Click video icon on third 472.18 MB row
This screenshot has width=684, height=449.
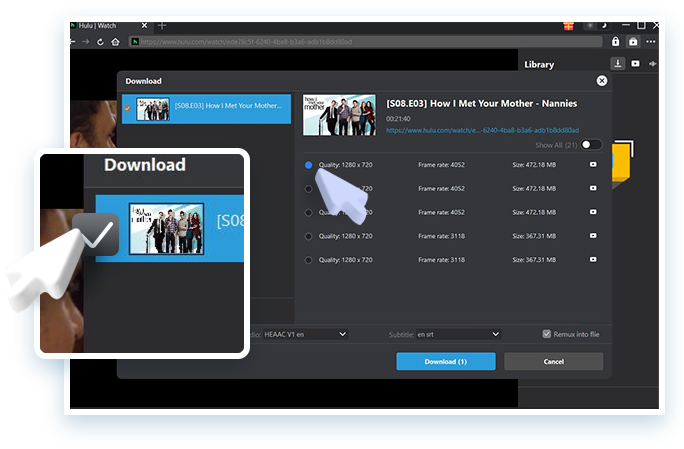pyautogui.click(x=593, y=212)
